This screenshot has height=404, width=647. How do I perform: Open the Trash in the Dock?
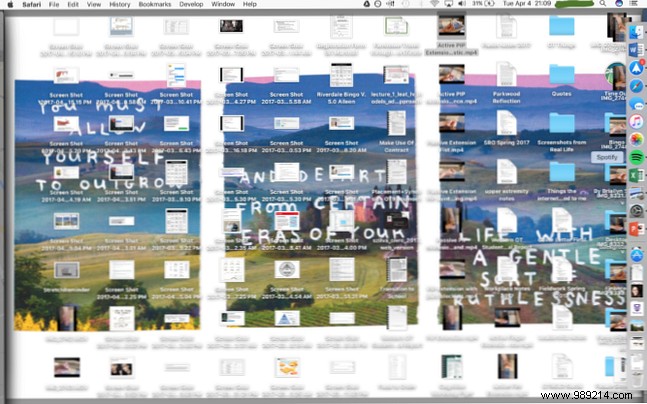[637, 380]
